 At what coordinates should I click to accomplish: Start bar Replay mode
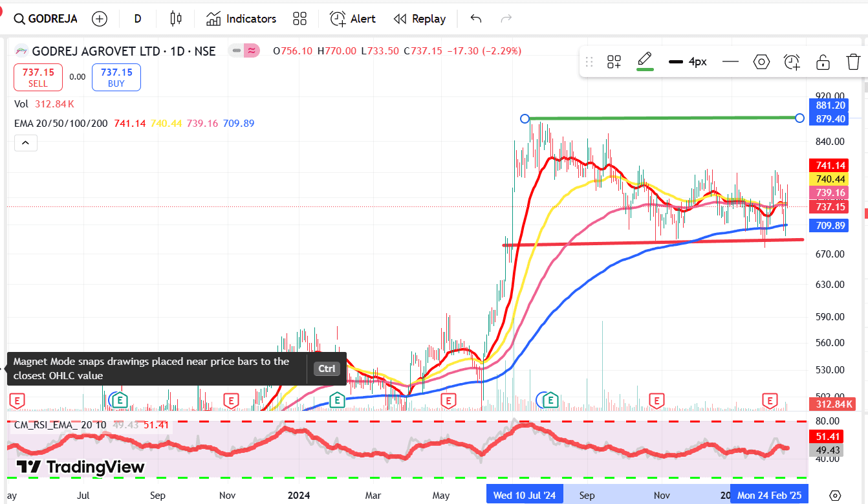(x=420, y=19)
